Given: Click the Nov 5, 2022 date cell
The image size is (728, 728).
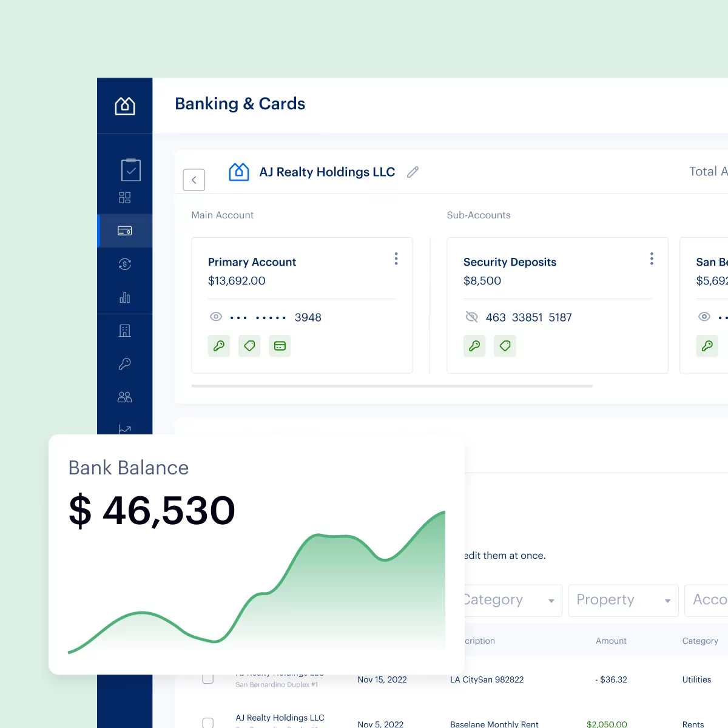Looking at the screenshot, I should click(x=380, y=724).
